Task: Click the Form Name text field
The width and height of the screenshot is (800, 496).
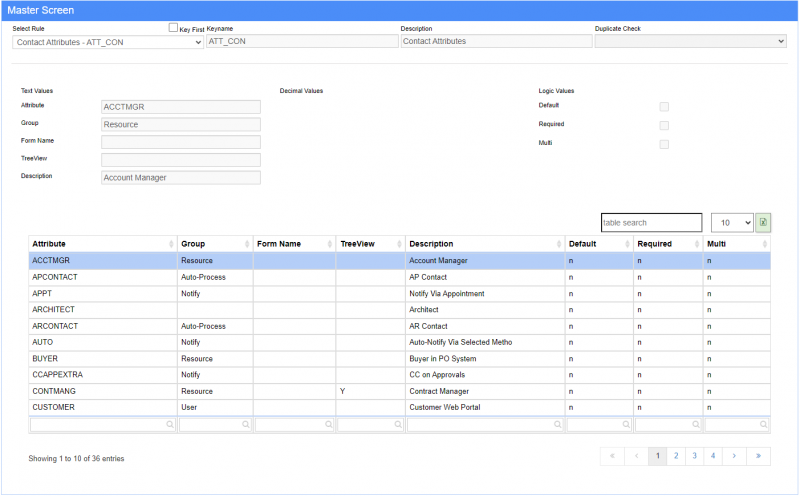Action: (x=181, y=142)
